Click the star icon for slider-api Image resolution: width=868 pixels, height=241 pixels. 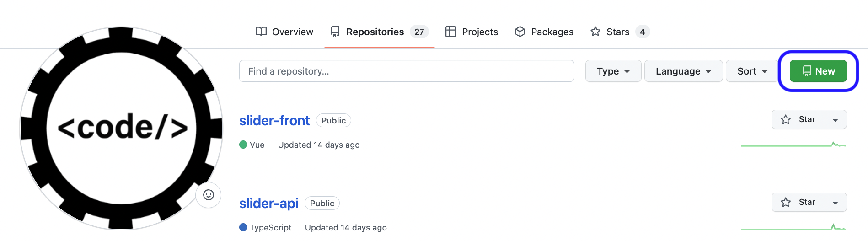click(x=786, y=202)
